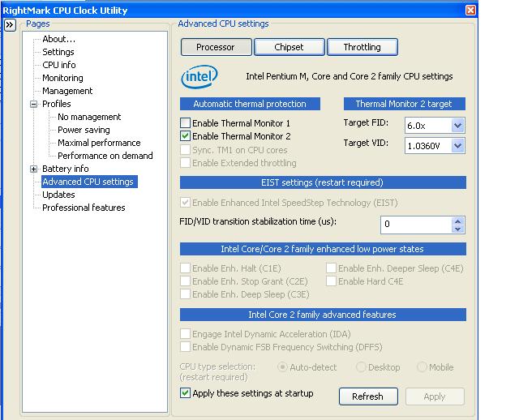
Task: Toggle Enable Enhanced Intel SpeedStep Technology checkbox
Action: pyautogui.click(x=185, y=202)
